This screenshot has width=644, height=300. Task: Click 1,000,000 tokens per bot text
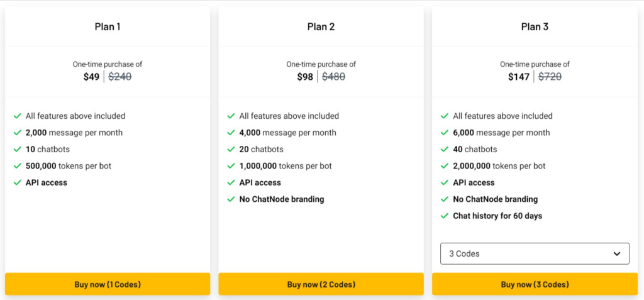(x=286, y=166)
